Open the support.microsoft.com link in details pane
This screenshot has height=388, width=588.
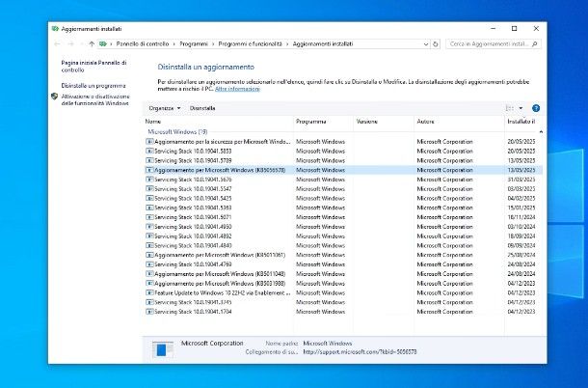coord(360,352)
